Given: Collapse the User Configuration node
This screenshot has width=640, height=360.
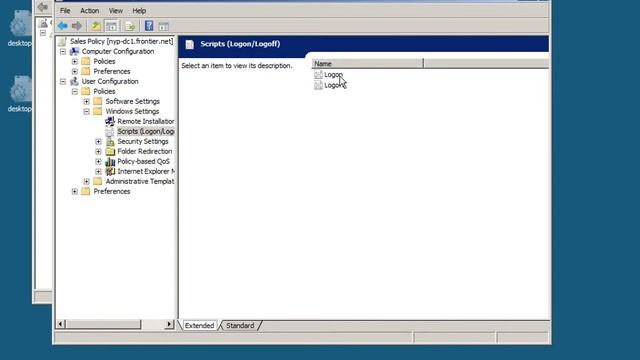Looking at the screenshot, I should coord(63,81).
